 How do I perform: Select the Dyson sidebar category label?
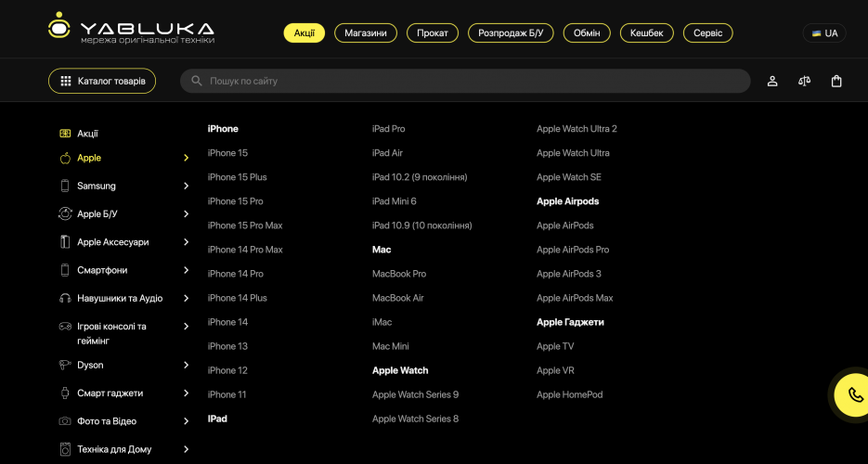coord(90,365)
